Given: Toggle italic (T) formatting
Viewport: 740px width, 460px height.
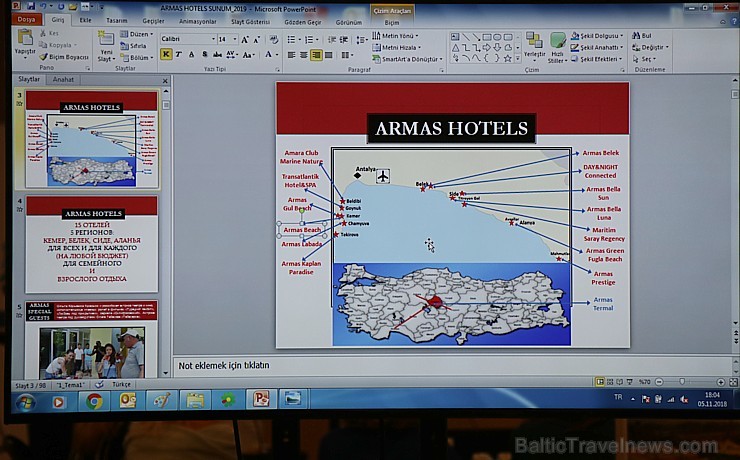Looking at the screenshot, I should coord(179,55).
